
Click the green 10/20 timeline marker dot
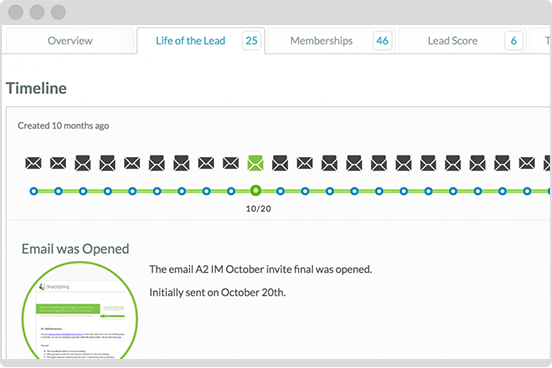click(x=256, y=191)
